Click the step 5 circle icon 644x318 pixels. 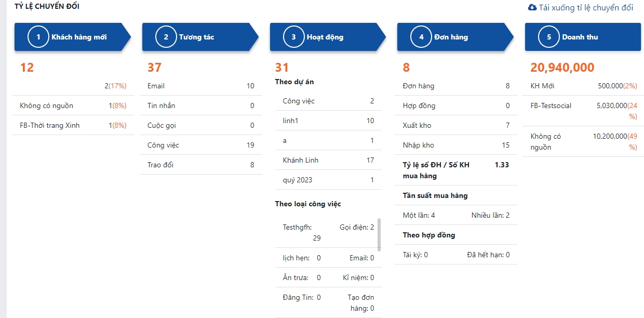(x=549, y=37)
